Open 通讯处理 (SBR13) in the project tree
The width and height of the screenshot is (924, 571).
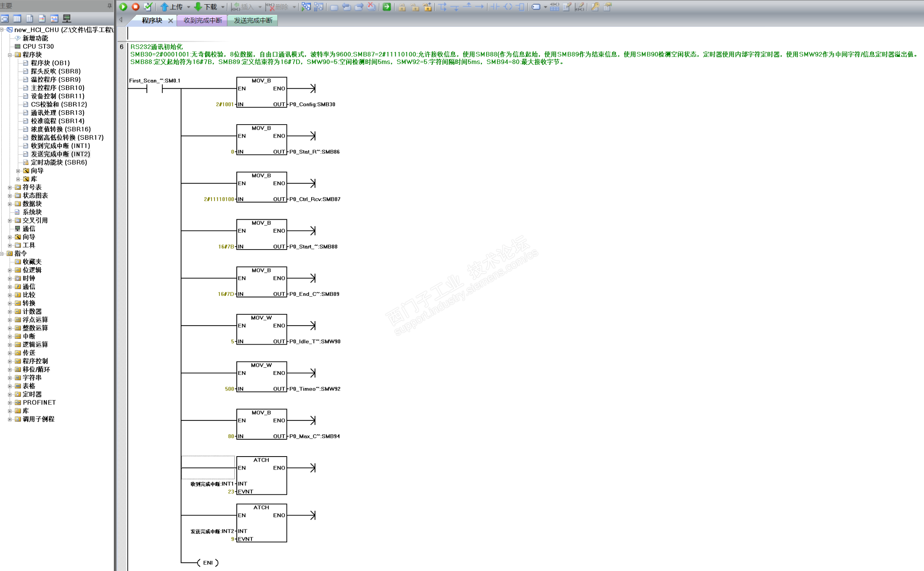[57, 112]
